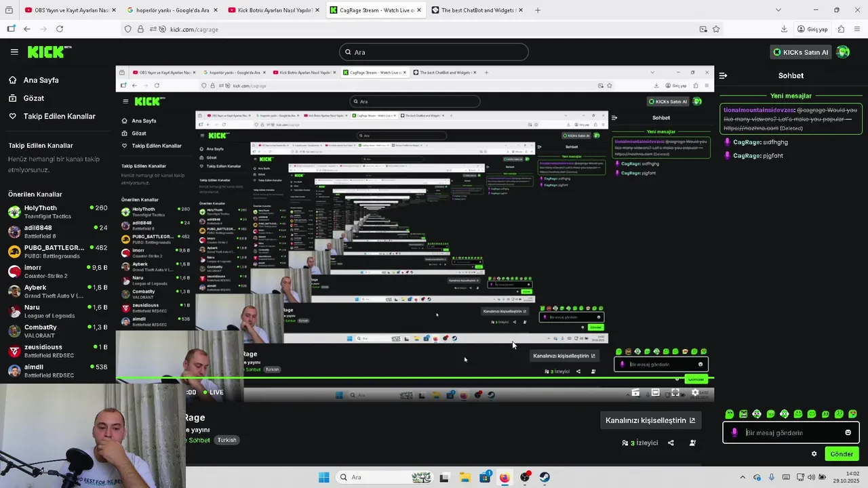The width and height of the screenshot is (868, 488).
Task: Go back in browser history
Action: tap(27, 29)
